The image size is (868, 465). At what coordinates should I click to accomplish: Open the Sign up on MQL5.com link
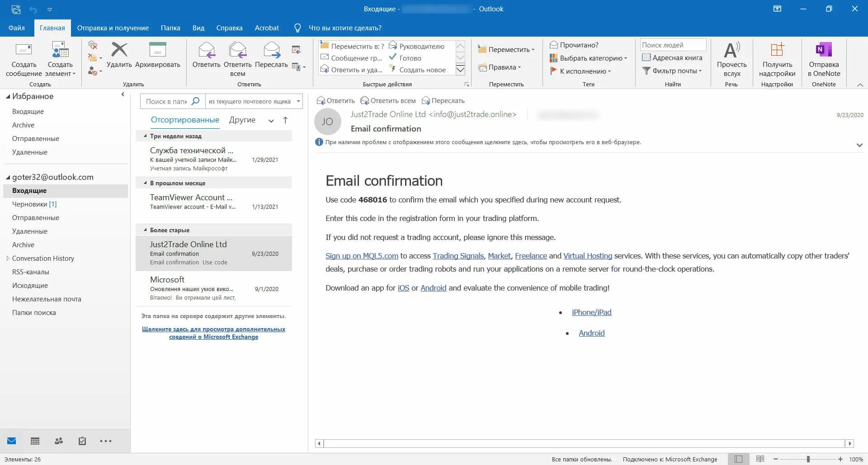coord(361,256)
